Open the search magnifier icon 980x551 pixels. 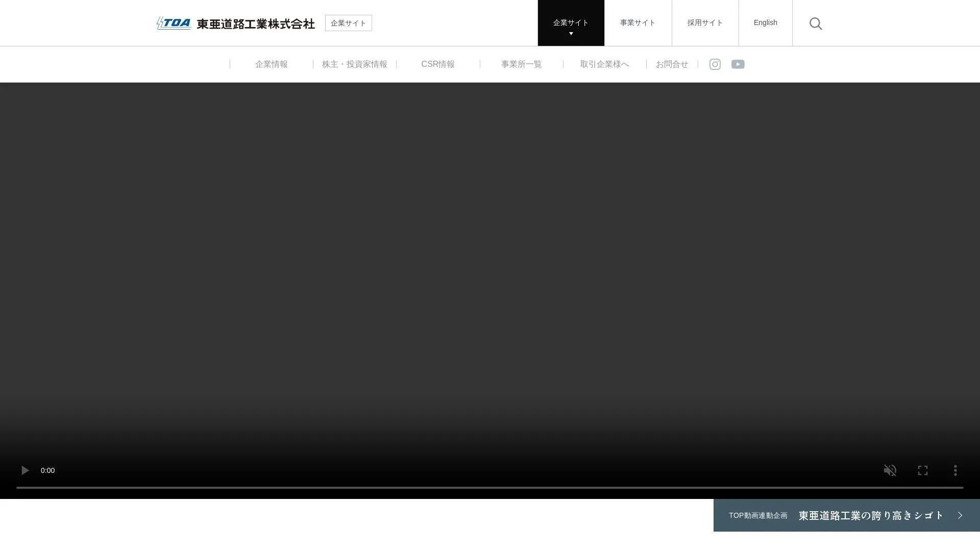click(815, 23)
